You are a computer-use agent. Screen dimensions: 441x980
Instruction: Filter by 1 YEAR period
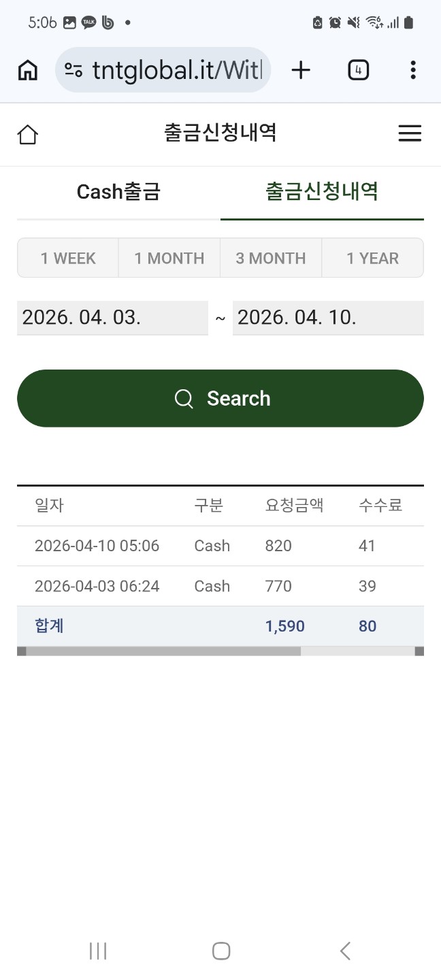click(x=372, y=258)
